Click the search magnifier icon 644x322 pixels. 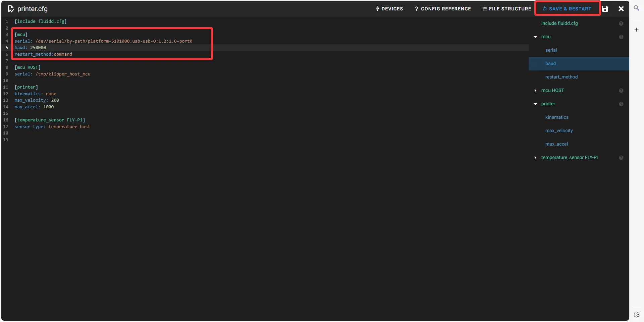point(636,8)
